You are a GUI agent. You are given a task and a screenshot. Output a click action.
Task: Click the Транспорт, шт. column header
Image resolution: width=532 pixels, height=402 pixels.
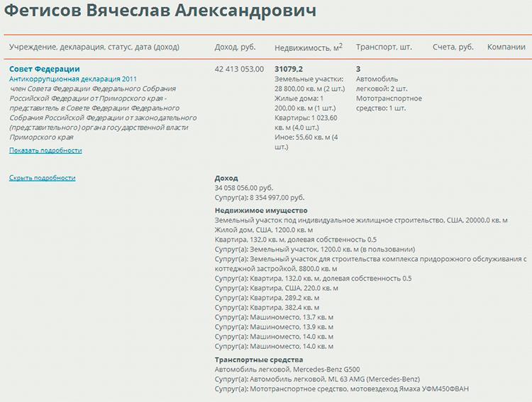tap(384, 47)
